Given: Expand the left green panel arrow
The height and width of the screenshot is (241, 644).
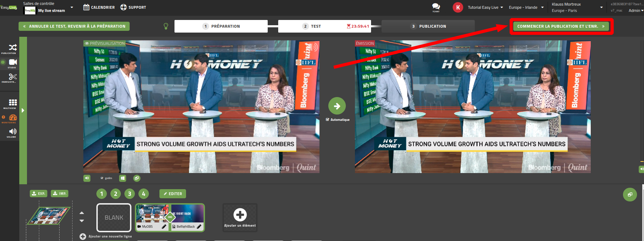Looking at the screenshot, I should tap(23, 110).
